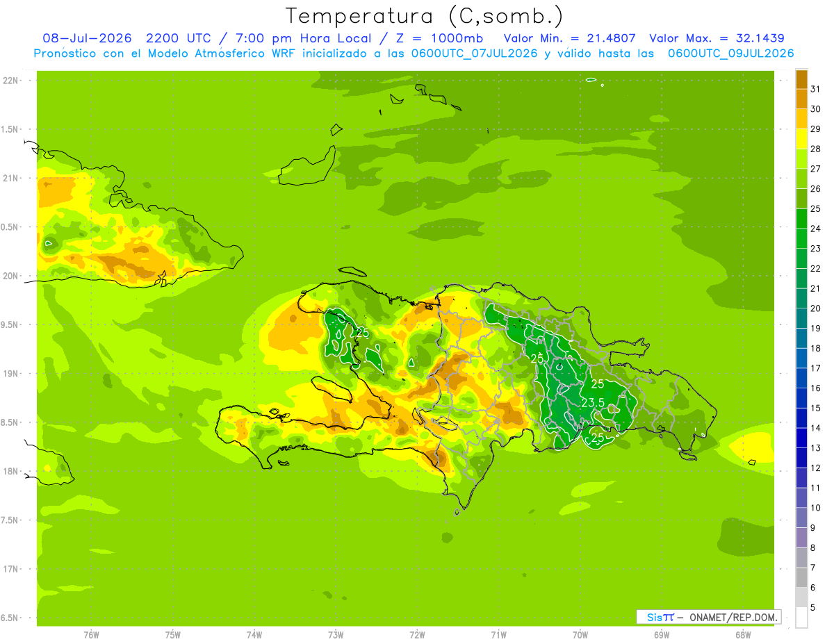Click the "22N" latitude label
The width and height of the screenshot is (834, 644).
point(11,81)
